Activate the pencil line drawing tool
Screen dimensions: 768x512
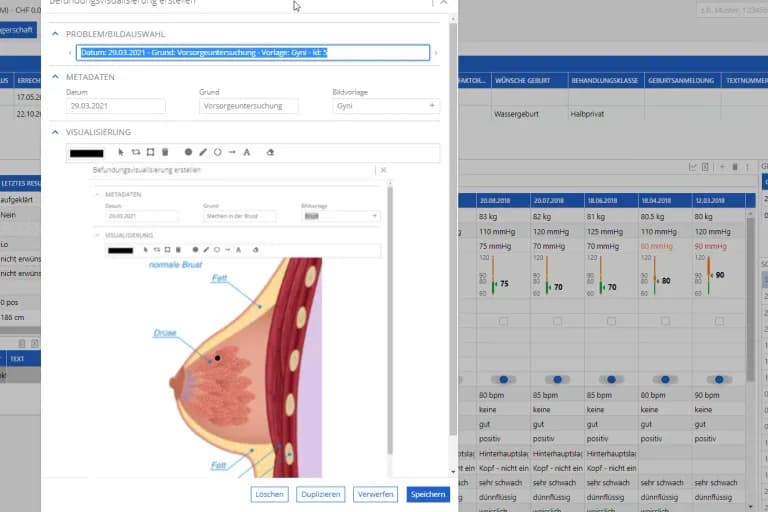203,152
